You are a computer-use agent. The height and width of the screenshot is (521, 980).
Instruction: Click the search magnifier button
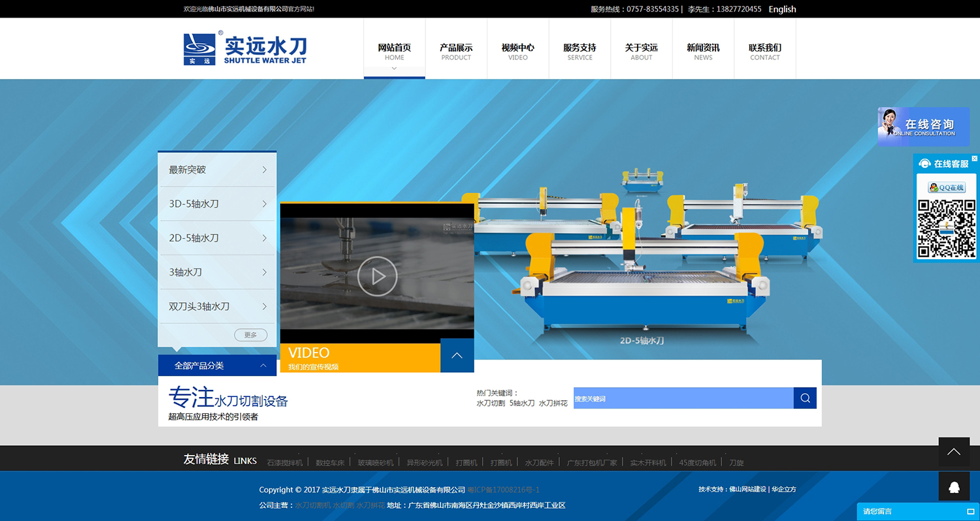(x=805, y=398)
